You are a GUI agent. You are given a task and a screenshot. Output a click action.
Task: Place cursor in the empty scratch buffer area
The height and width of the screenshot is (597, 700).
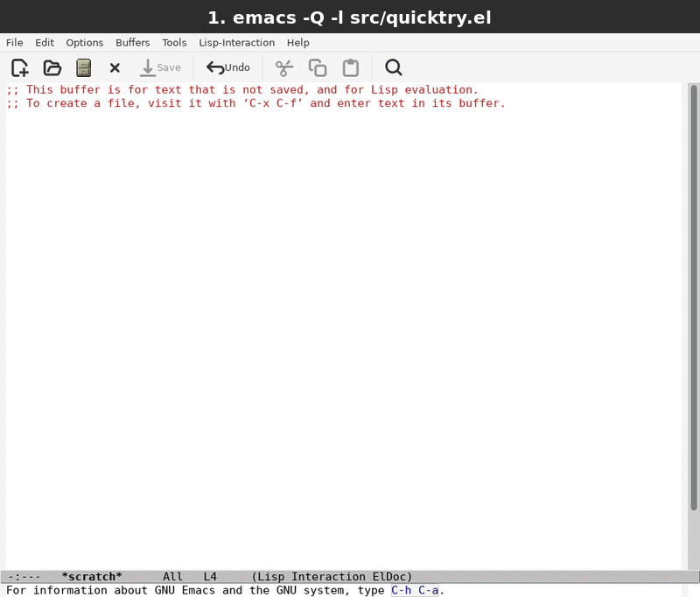[344, 340]
